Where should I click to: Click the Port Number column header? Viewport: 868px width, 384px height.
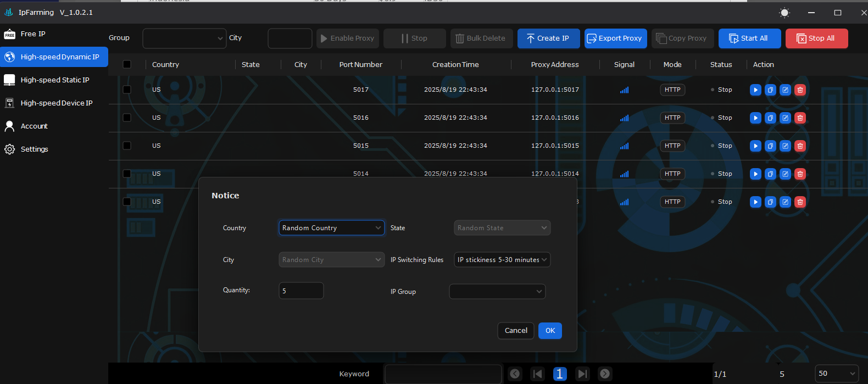pos(361,65)
